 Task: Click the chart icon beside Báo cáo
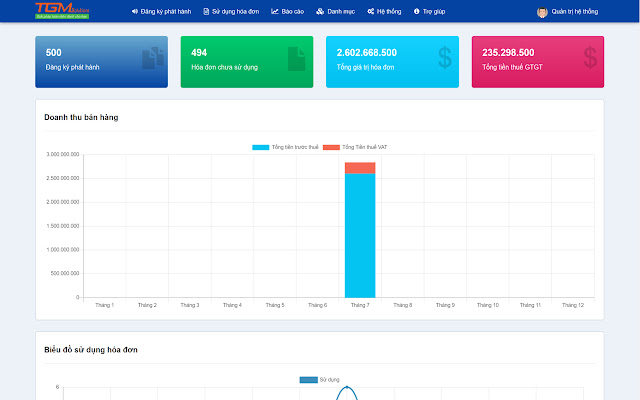(x=275, y=11)
